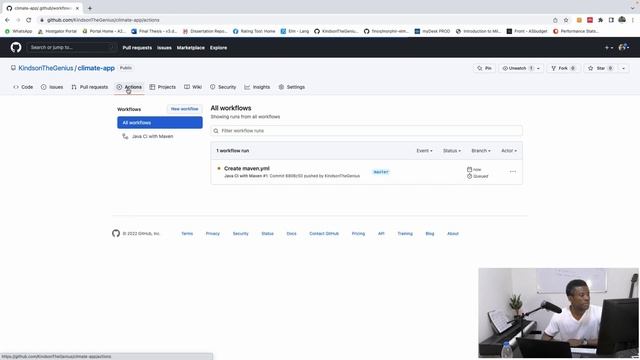This screenshot has height=360, width=640.
Task: Switch to the repository Security tab
Action: tap(223, 87)
